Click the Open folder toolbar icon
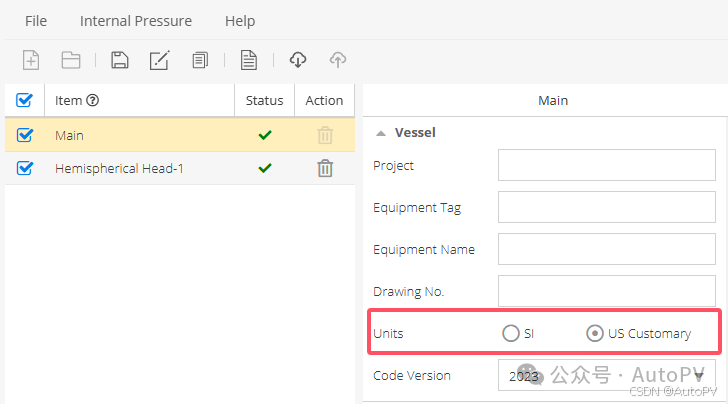The image size is (728, 404). click(71, 60)
